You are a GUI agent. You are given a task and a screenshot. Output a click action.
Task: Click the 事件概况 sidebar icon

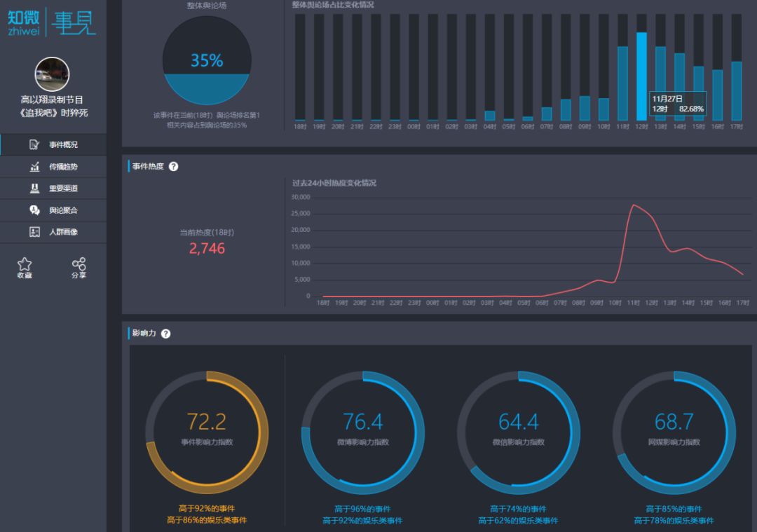(34, 144)
